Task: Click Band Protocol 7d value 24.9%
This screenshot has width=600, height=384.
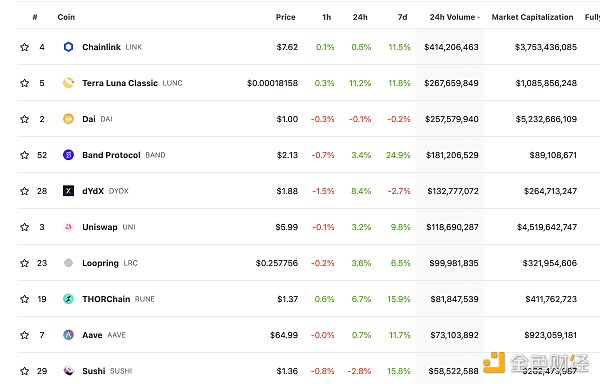Action: [398, 155]
